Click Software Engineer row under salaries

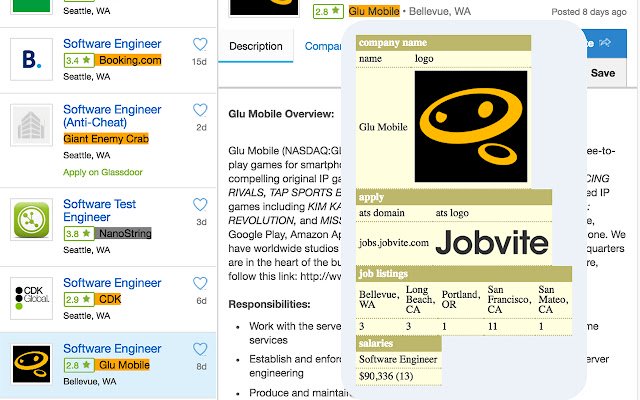coord(398,360)
